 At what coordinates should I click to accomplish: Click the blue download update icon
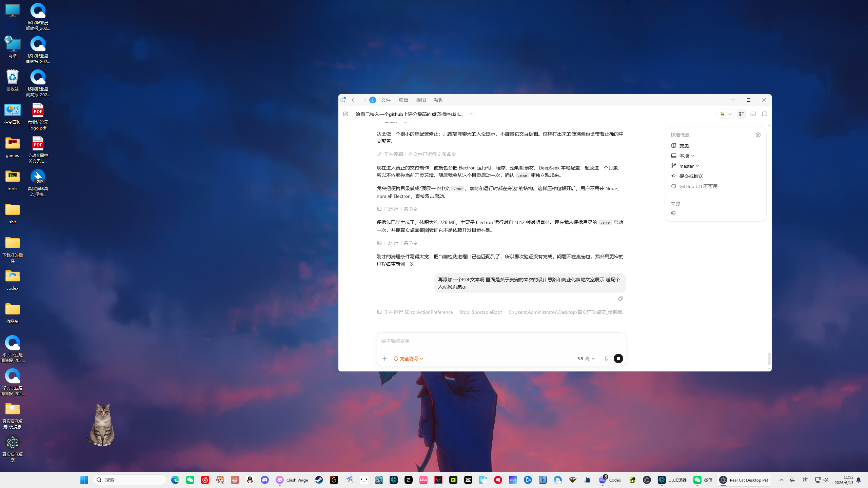click(373, 100)
